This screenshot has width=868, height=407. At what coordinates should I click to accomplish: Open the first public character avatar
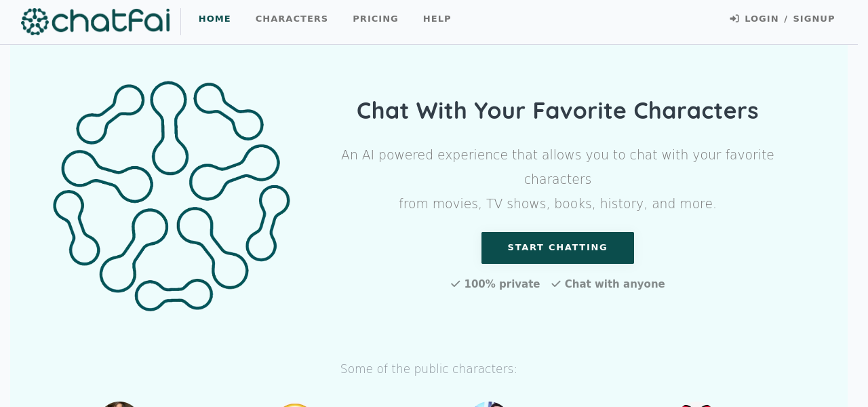119,404
